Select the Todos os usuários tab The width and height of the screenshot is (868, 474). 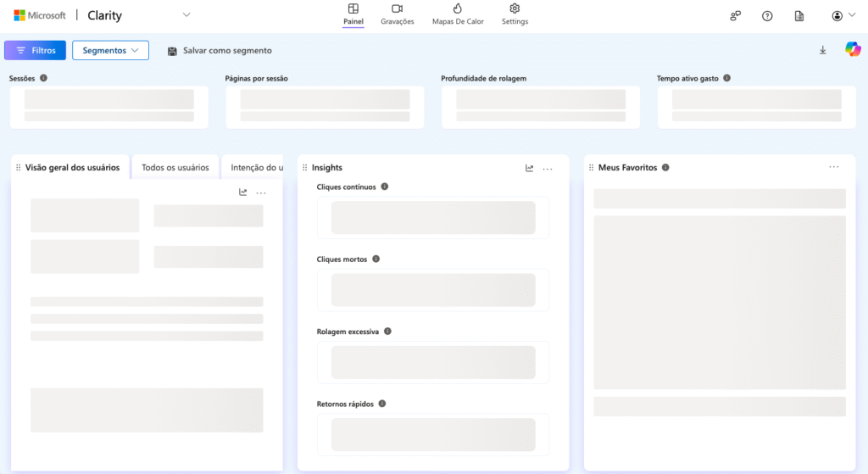click(x=175, y=168)
